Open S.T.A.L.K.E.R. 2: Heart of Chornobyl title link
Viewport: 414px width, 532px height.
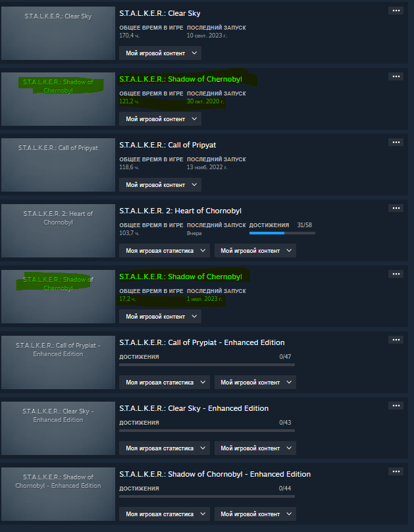pos(180,211)
